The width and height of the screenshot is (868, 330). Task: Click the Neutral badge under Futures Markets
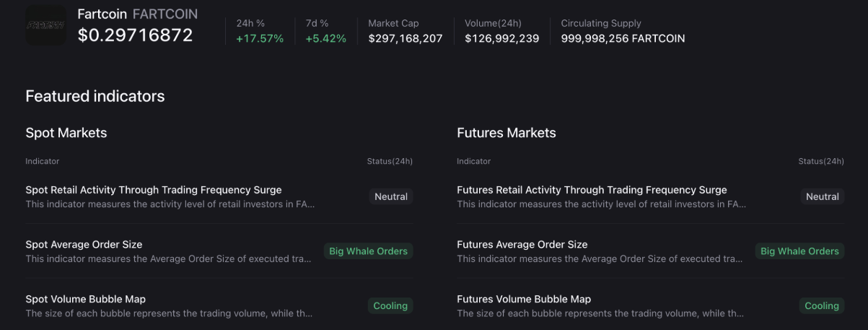(822, 196)
